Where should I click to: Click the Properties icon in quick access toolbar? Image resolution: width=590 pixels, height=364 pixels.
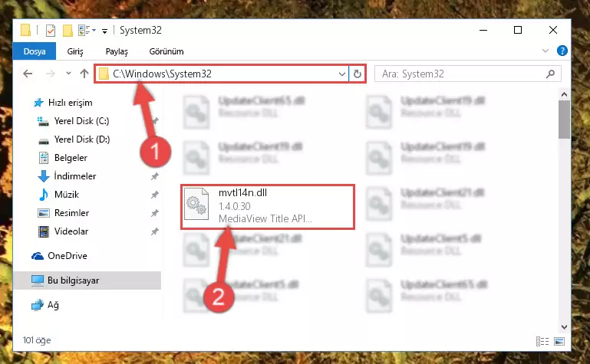pos(51,31)
